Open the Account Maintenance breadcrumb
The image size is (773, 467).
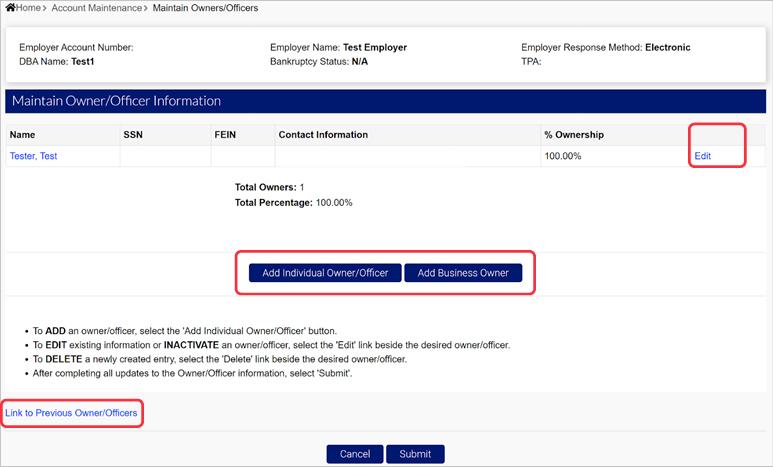coord(96,8)
